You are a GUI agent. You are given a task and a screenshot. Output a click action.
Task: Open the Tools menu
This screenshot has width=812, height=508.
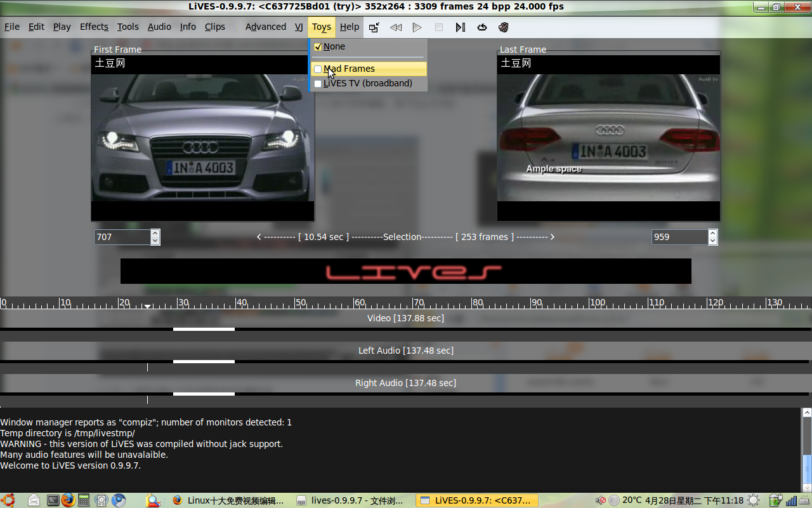(x=128, y=27)
